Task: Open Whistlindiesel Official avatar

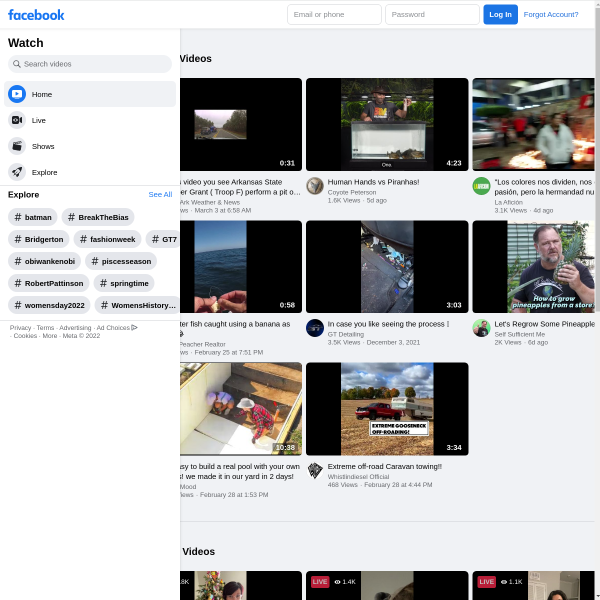Action: click(315, 471)
